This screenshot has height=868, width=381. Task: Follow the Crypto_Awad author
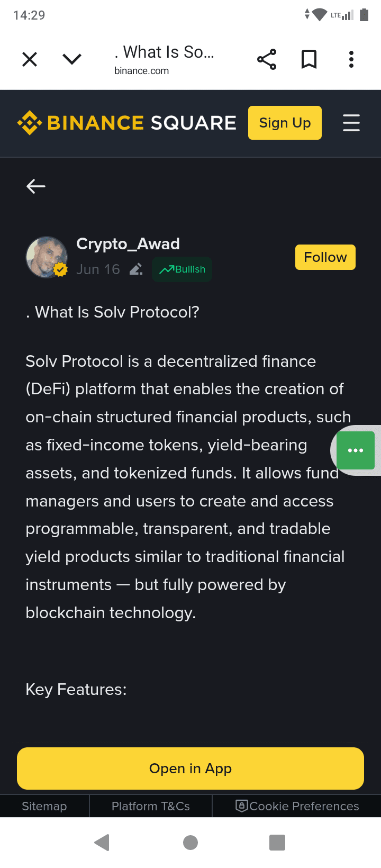(x=325, y=257)
